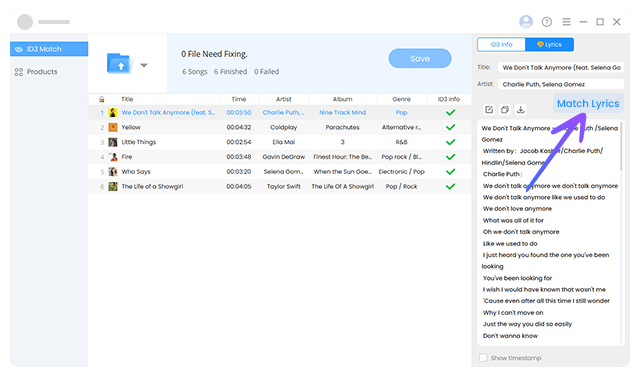The width and height of the screenshot is (640, 377).
Task: Open the help question mark icon
Action: 547,22
